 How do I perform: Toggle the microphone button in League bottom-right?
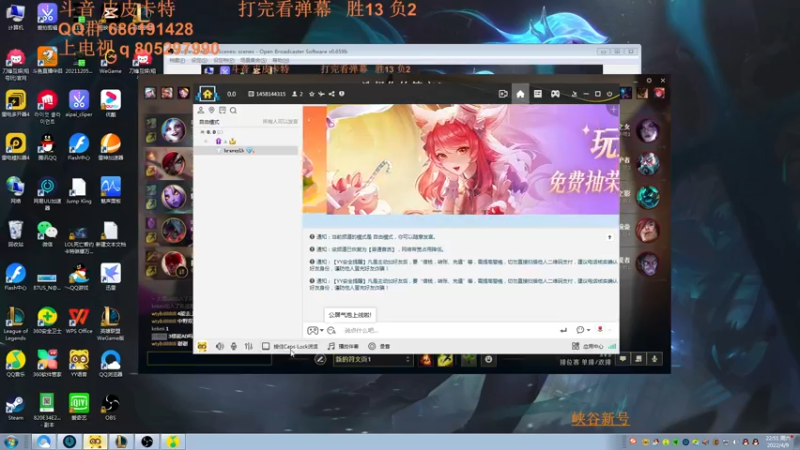[655, 359]
